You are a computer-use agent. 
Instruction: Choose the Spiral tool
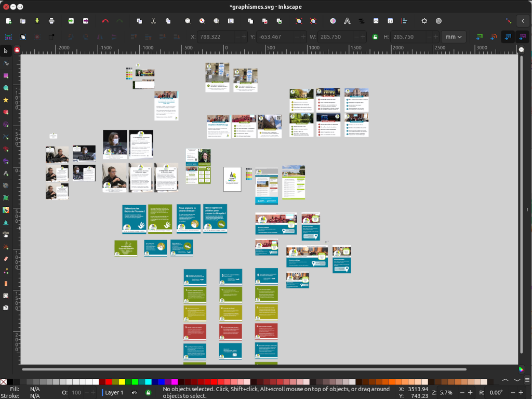point(6,125)
